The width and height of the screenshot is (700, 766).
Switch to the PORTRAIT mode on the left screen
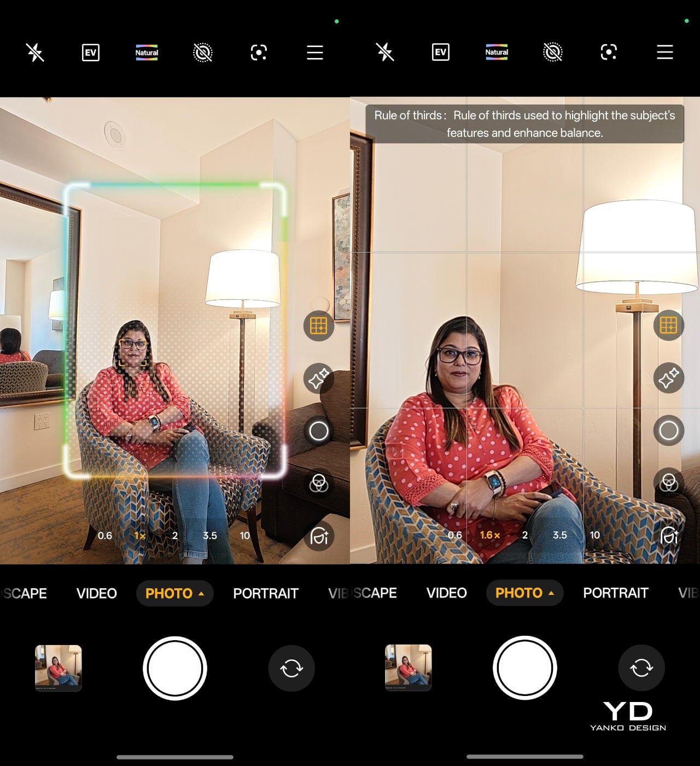pyautogui.click(x=266, y=593)
